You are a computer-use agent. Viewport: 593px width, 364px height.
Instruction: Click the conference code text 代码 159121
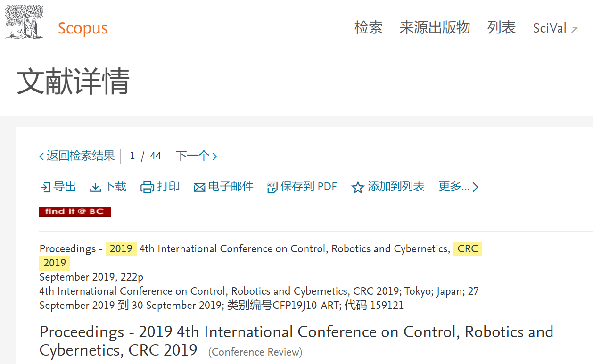[x=374, y=306]
